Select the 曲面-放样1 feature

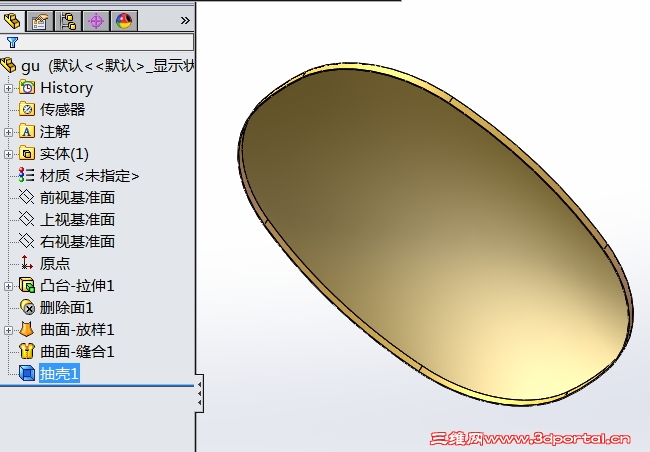(77, 330)
